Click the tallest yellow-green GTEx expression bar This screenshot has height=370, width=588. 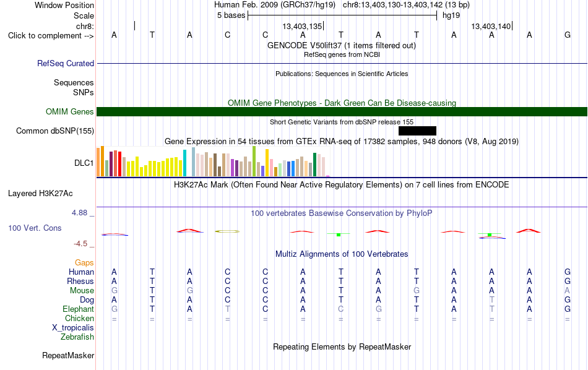click(254, 161)
